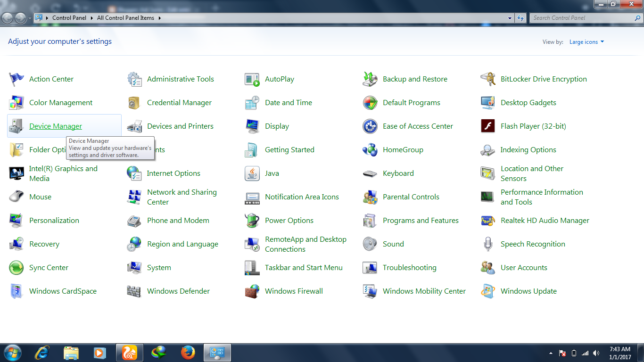644x362 pixels.
Task: Open the Mouse icon
Action: (17, 197)
